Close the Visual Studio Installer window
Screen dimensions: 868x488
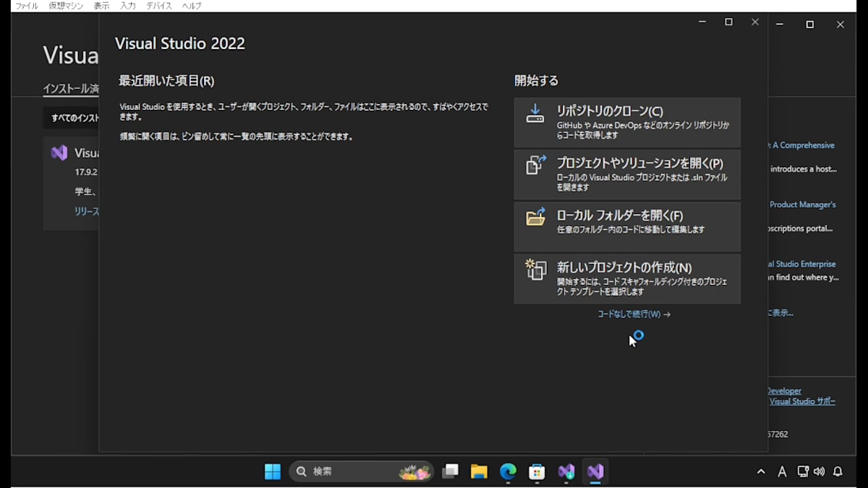pyautogui.click(x=841, y=25)
